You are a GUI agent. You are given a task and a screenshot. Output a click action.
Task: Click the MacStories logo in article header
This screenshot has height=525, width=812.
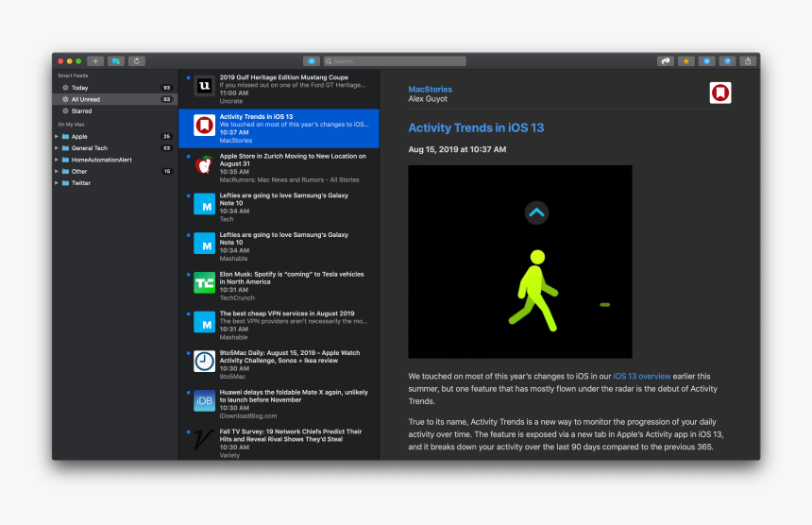point(719,93)
